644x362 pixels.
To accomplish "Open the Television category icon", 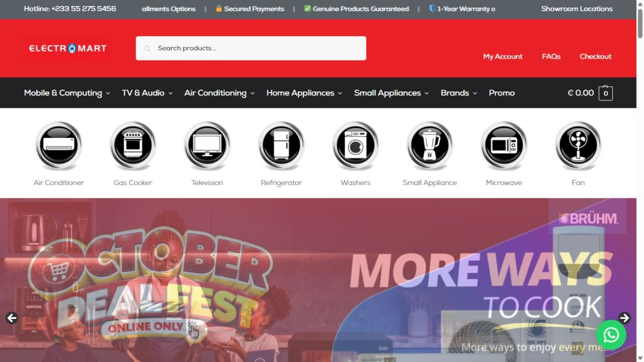I will pos(207,145).
